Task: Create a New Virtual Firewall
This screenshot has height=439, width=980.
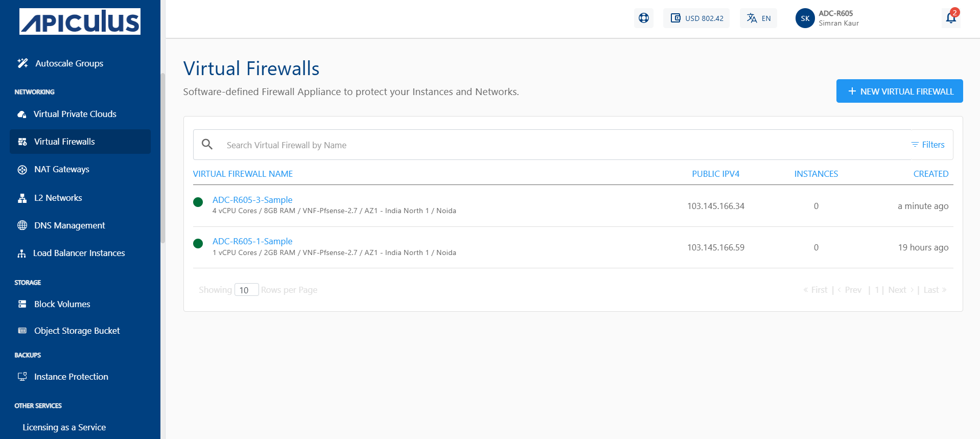Action: click(899, 91)
